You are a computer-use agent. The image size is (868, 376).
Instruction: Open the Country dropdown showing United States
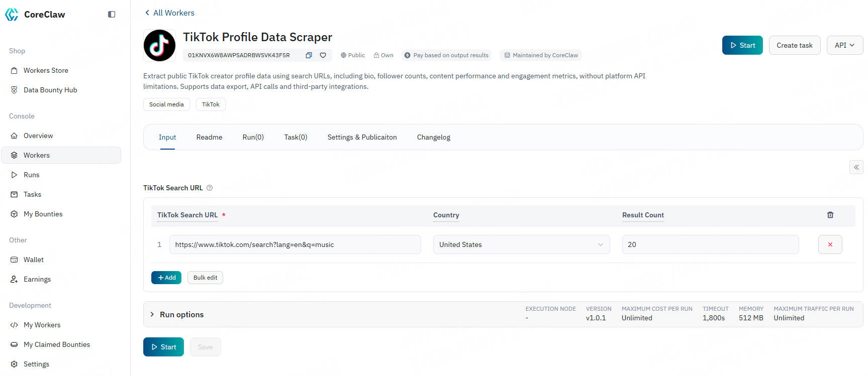(x=521, y=244)
